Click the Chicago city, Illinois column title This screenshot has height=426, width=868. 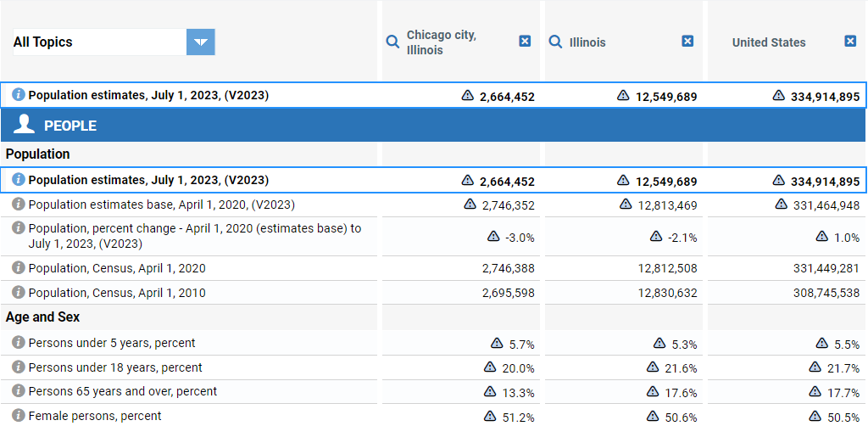[441, 42]
